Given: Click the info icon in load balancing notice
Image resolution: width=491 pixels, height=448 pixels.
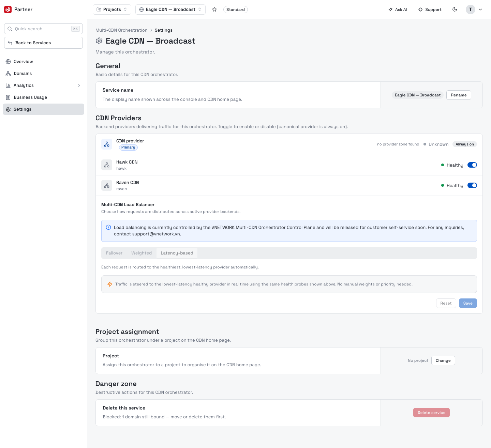Looking at the screenshot, I should [108, 227].
